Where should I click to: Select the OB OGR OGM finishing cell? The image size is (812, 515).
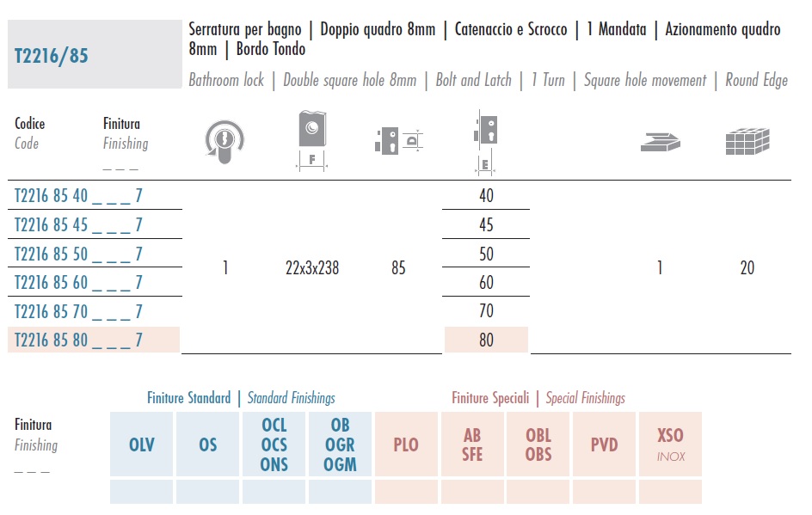341,444
